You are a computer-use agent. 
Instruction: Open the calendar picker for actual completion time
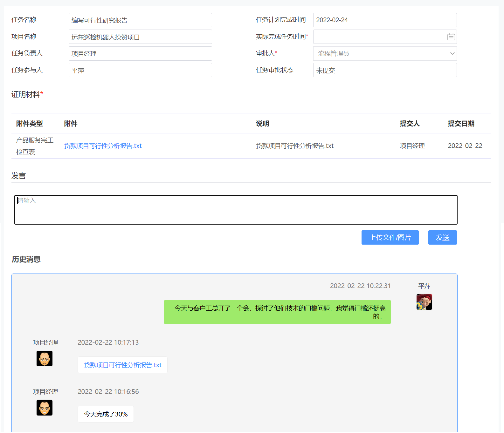click(451, 37)
